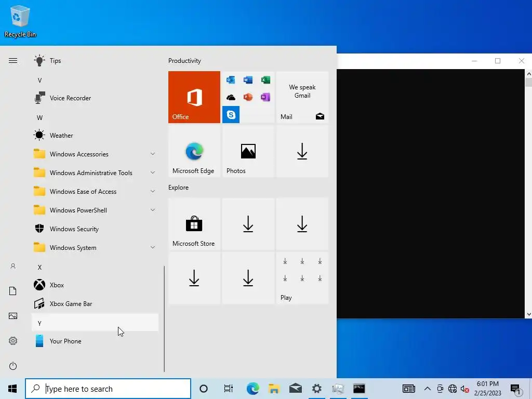Screen dimensions: 532x399
Task: Open the Mail tile
Action: coord(302,97)
